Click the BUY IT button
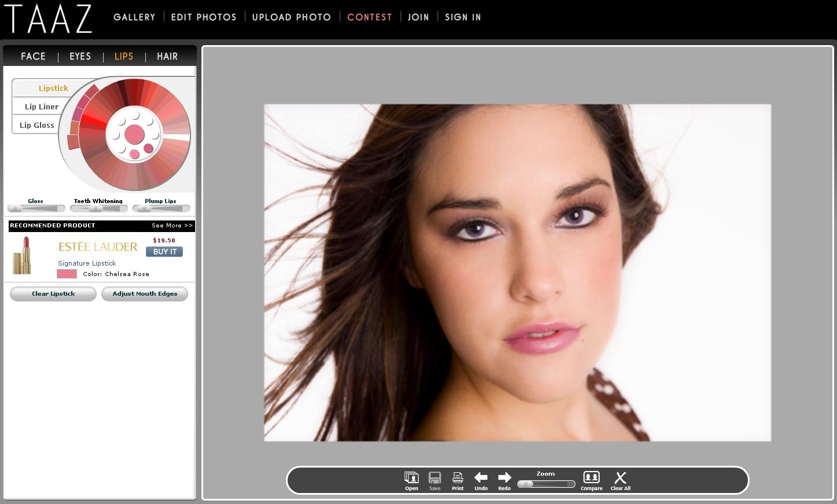837x504 pixels. 164,252
